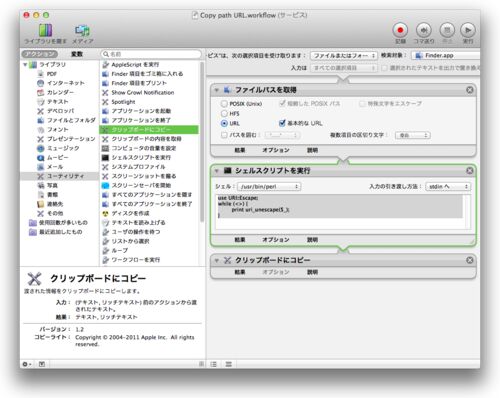Open Description (説明) in the Copy to Clipboard action
This screenshot has width=500, height=398.
pyautogui.click(x=312, y=272)
